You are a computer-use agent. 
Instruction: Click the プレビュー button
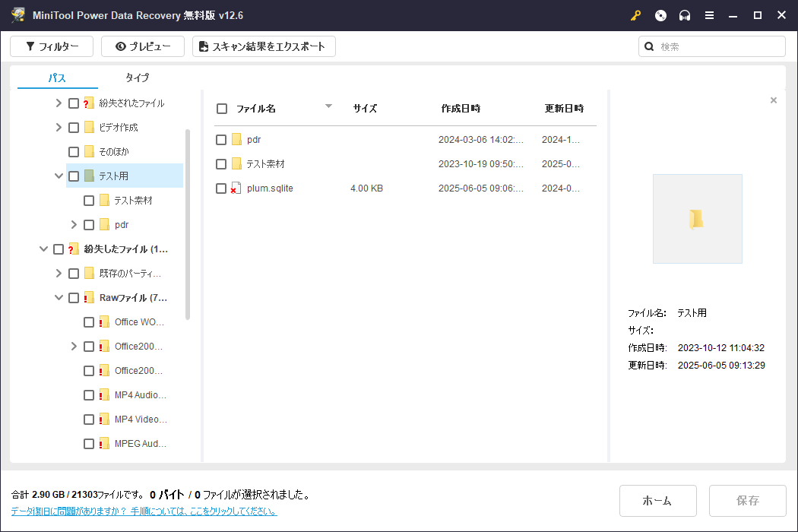(143, 46)
